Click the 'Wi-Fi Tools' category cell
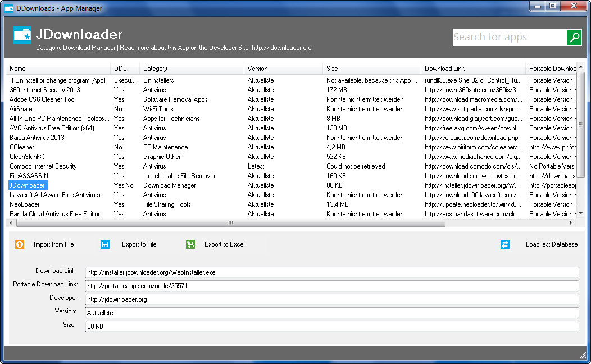 (158, 109)
